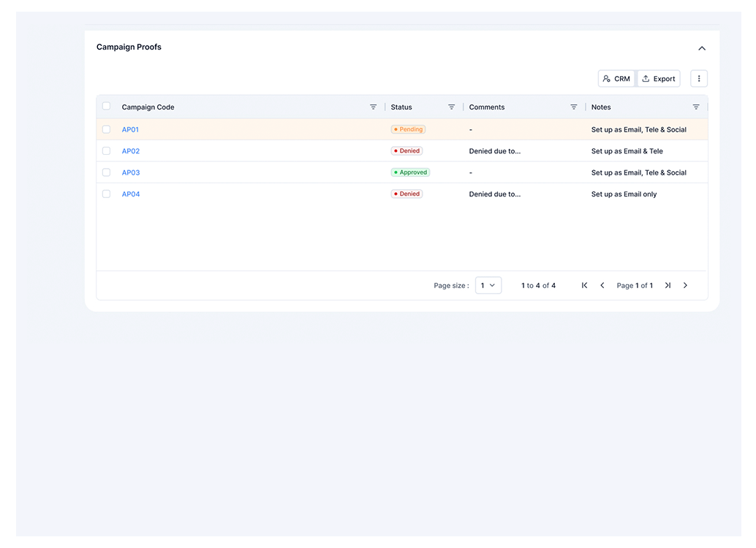The width and height of the screenshot is (756, 548).
Task: Click the CRM button
Action: (616, 79)
